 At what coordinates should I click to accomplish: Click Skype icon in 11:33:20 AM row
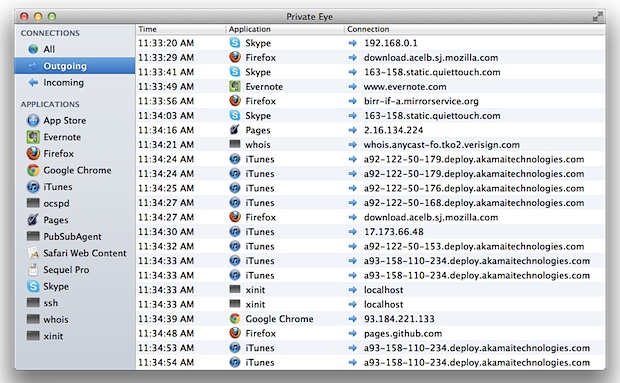(x=235, y=43)
